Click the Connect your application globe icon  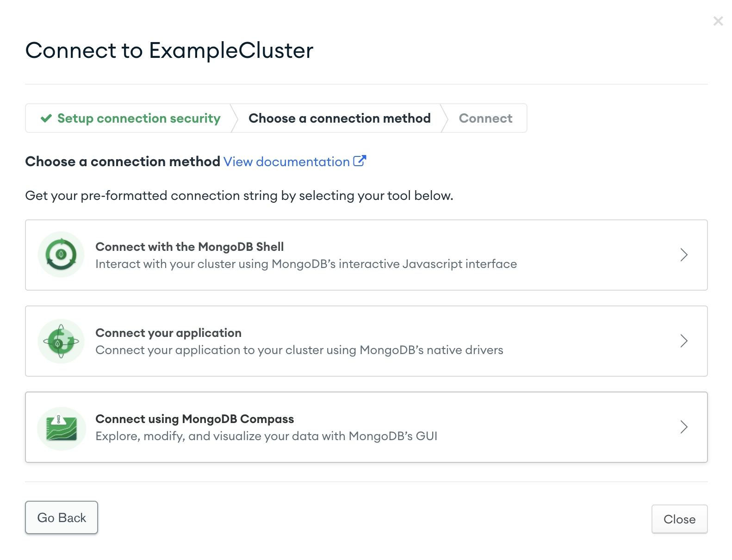pyautogui.click(x=61, y=341)
